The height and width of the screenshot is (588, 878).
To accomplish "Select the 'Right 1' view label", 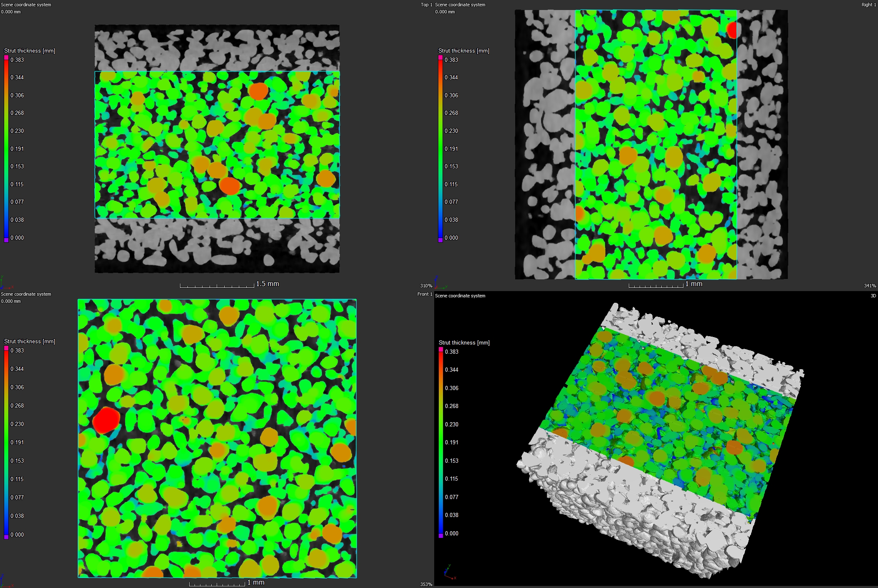I will 869,5.
